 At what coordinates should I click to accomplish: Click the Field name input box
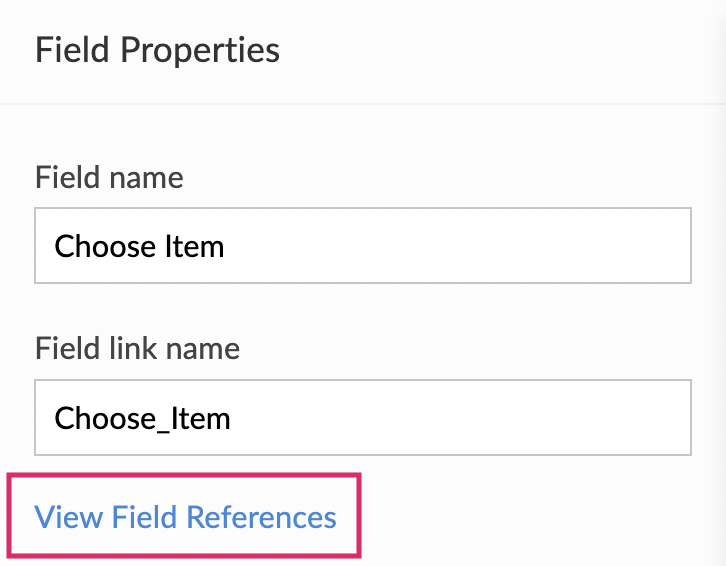click(362, 245)
